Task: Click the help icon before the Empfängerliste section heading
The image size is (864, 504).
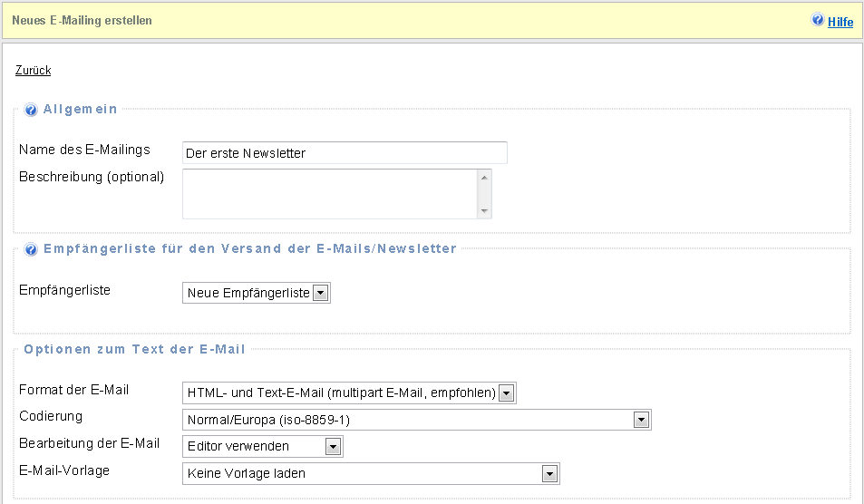Action: [x=31, y=249]
